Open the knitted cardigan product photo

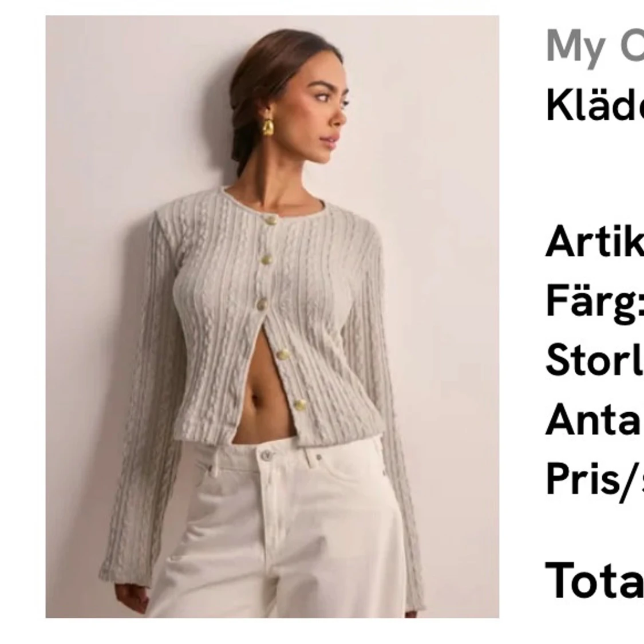click(x=272, y=317)
